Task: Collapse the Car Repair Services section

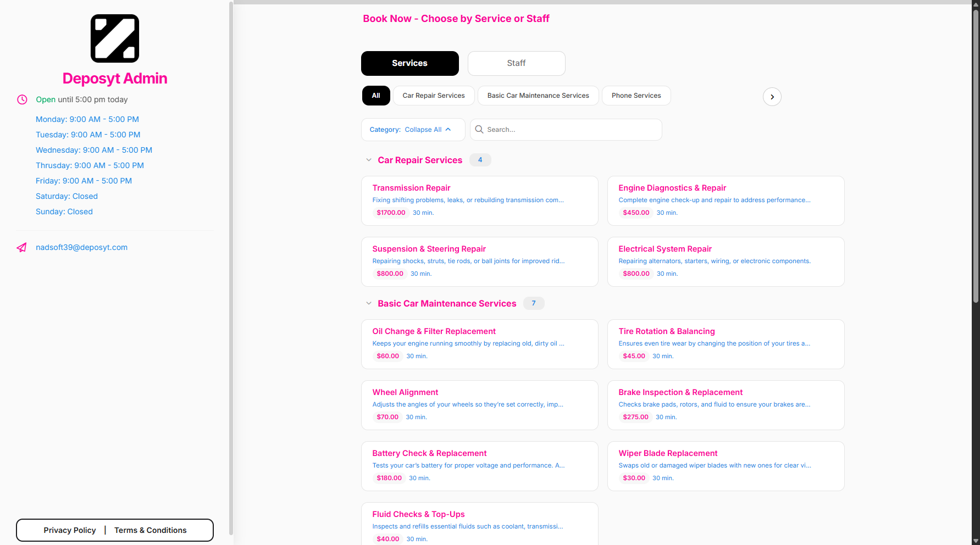Action: pyautogui.click(x=369, y=160)
